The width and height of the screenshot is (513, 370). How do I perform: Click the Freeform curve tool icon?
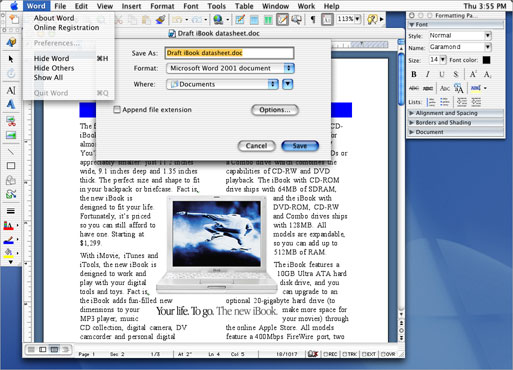[11, 194]
